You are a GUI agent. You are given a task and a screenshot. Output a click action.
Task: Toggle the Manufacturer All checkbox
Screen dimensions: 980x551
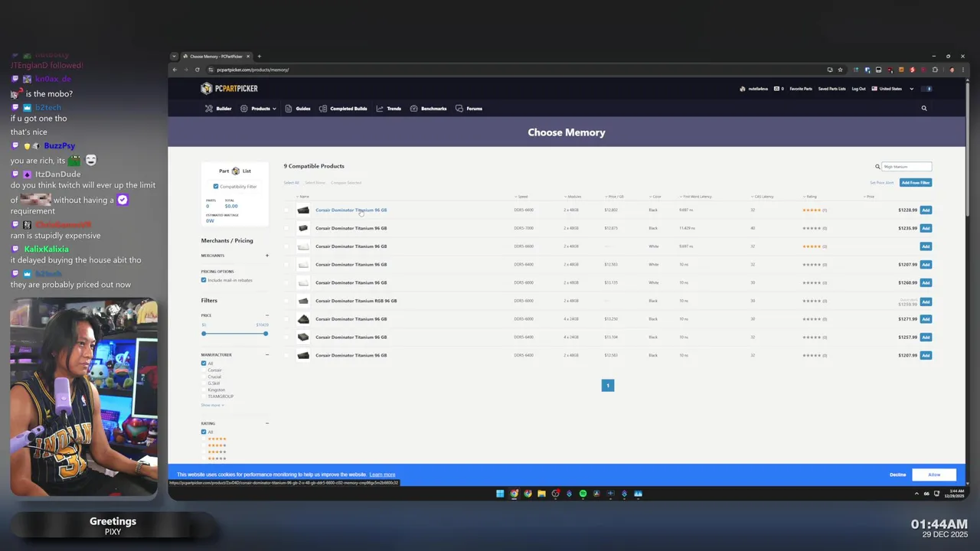point(204,364)
